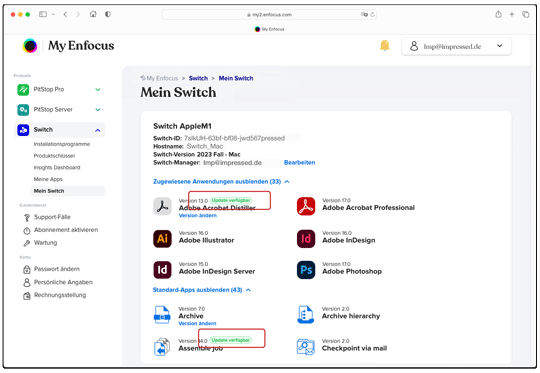
Task: Collapse the Switch section chevron
Action: click(x=98, y=130)
